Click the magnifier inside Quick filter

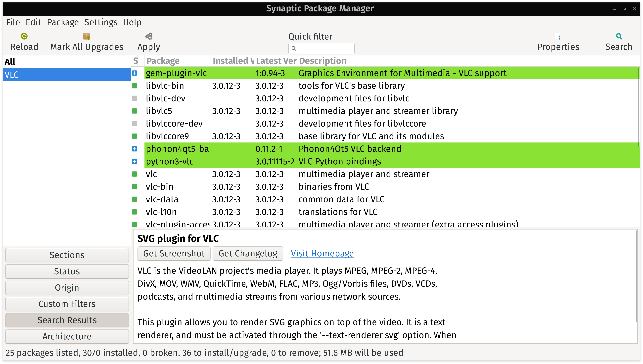294,48
